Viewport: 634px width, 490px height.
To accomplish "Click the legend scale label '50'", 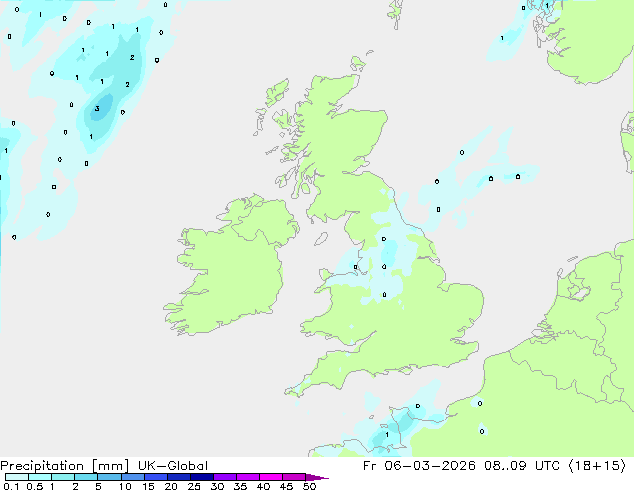I will click(x=309, y=486).
